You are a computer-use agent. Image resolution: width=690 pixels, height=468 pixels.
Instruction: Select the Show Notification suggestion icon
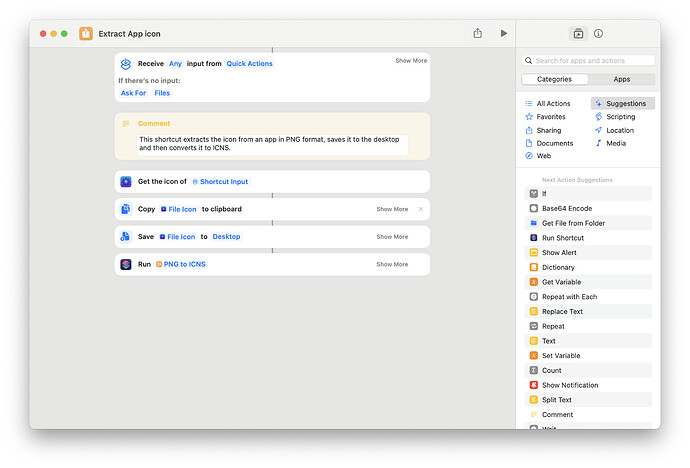pyautogui.click(x=533, y=385)
